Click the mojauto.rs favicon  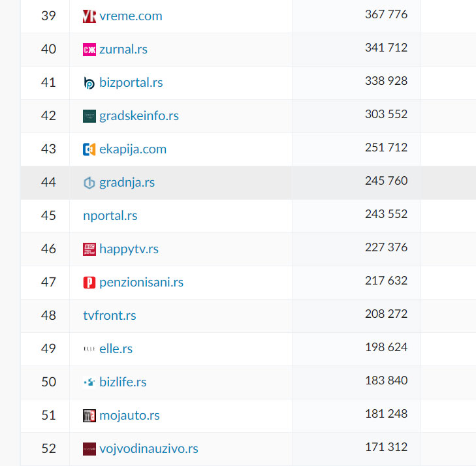coord(89,416)
